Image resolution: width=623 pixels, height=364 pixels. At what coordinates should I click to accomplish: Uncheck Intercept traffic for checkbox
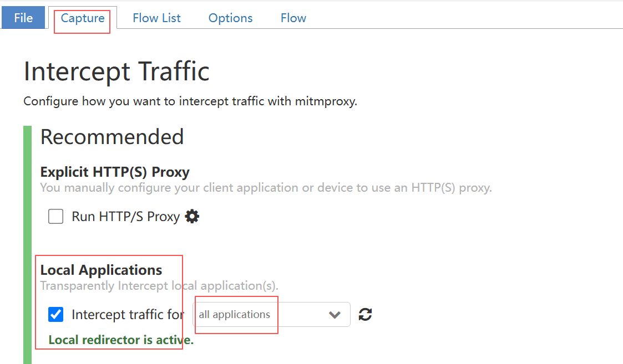[55, 314]
